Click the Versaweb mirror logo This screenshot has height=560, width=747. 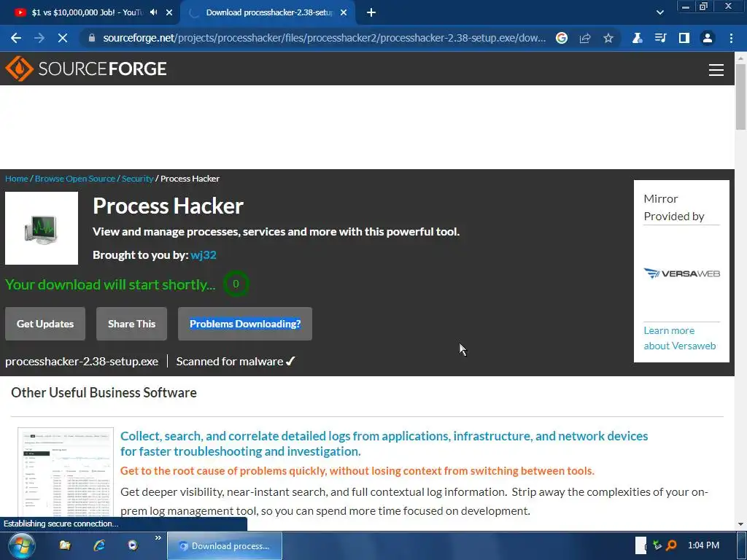click(x=682, y=273)
